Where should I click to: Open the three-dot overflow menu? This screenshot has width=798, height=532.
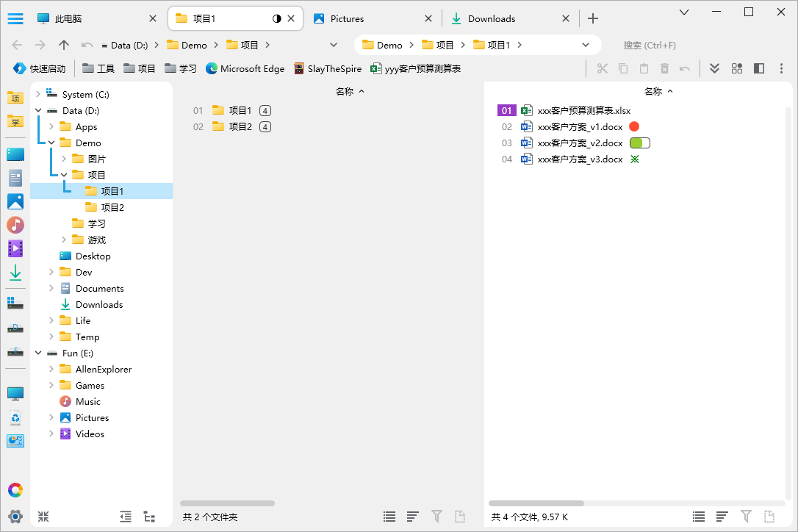tap(781, 68)
